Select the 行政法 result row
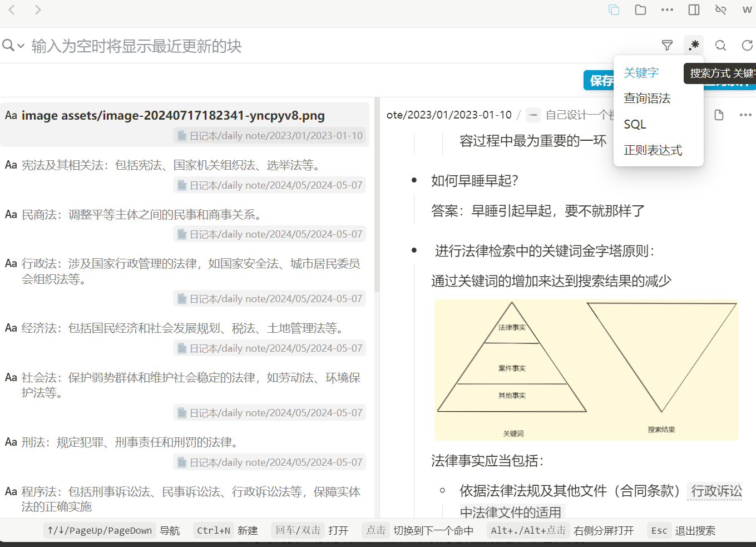 coord(185,280)
